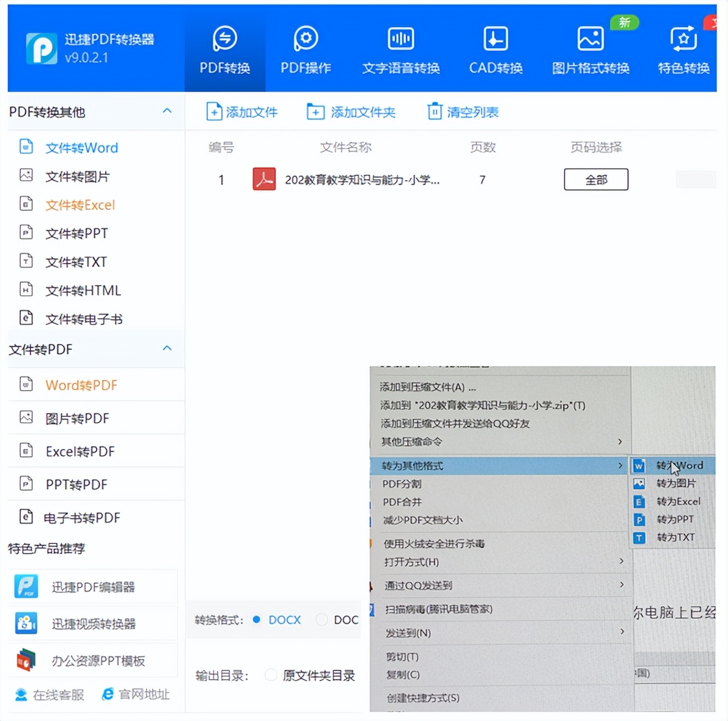Image resolution: width=728 pixels, height=721 pixels.
Task: Switch to CAD转换 tab
Action: pyautogui.click(x=496, y=51)
